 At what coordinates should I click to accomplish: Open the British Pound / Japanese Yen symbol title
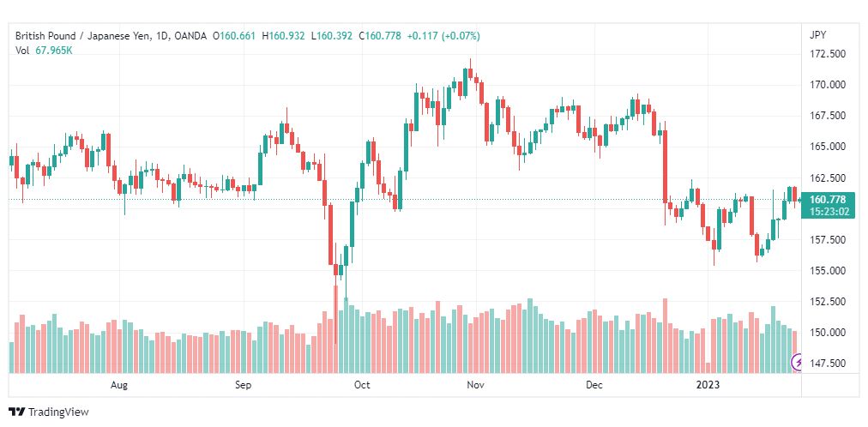click(x=81, y=36)
